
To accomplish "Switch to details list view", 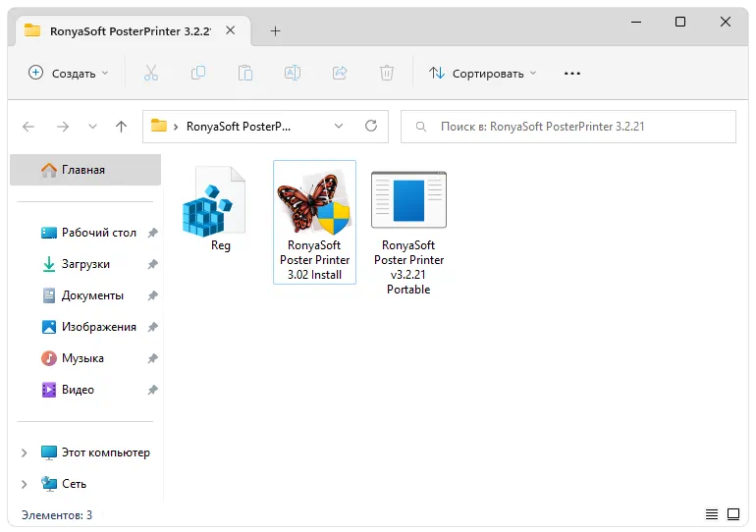I will pos(711,514).
